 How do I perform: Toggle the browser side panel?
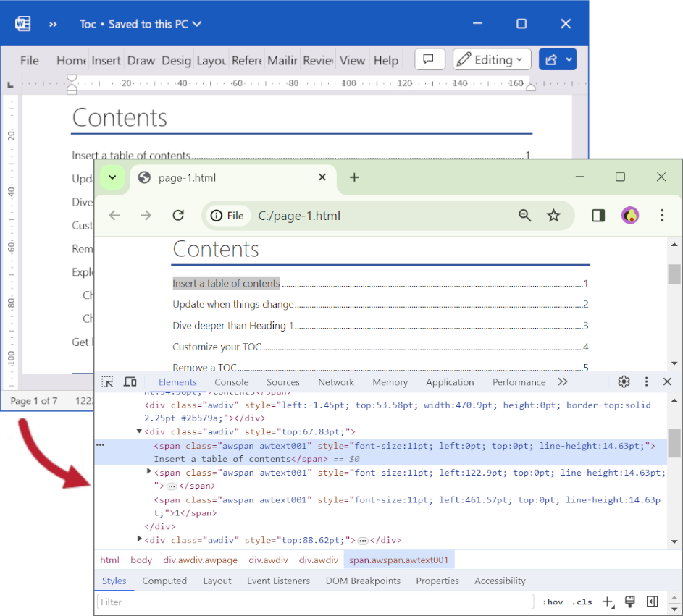(x=598, y=216)
